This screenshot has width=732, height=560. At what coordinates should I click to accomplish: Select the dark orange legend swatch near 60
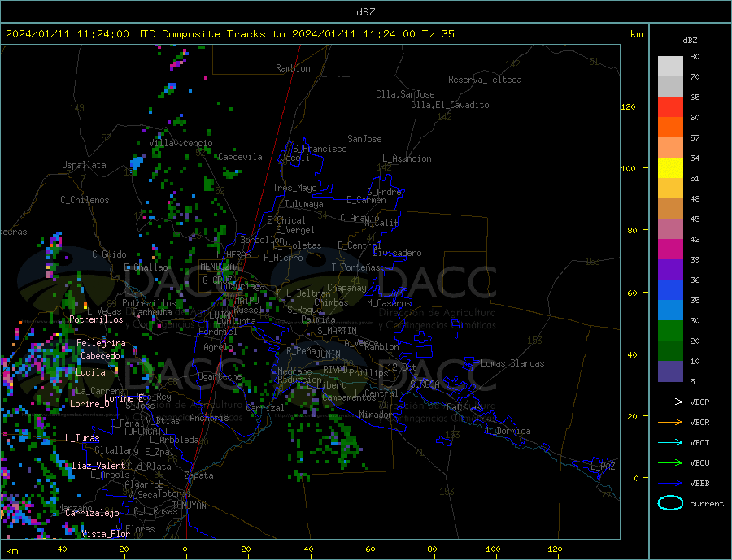pyautogui.click(x=670, y=128)
